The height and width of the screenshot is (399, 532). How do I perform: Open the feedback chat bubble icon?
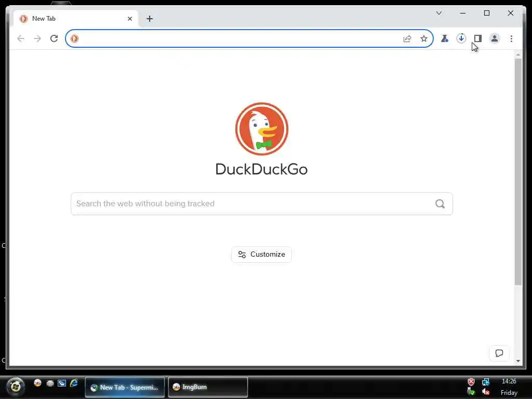click(x=499, y=353)
